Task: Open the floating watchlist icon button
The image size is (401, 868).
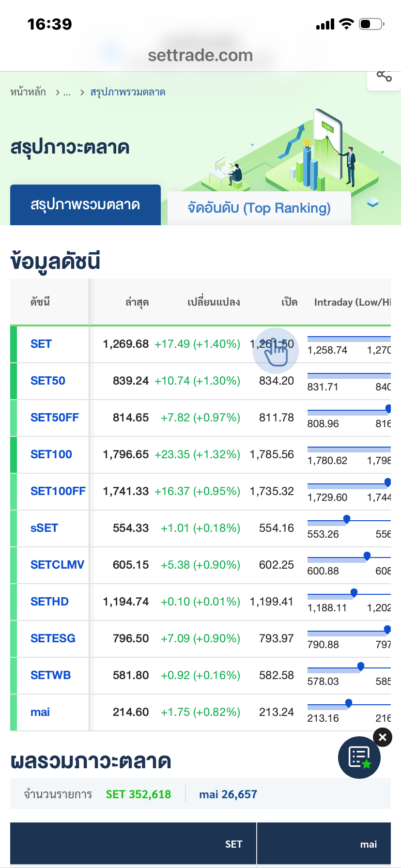Action: [x=359, y=758]
